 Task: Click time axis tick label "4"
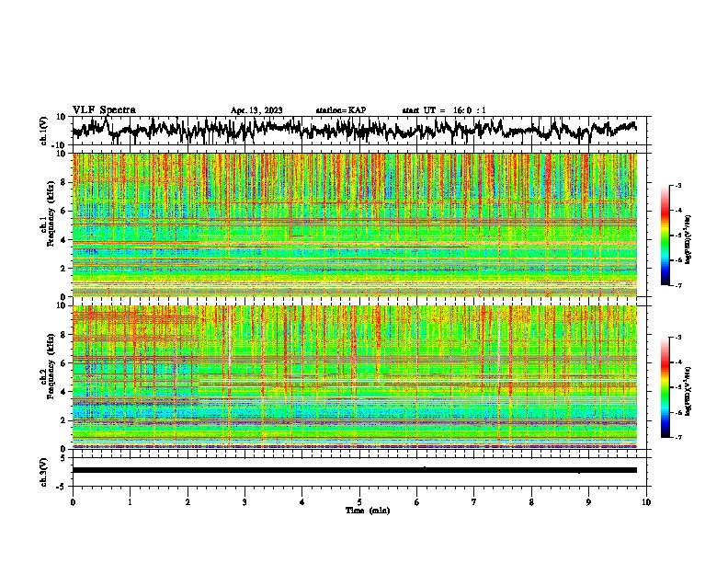301,502
